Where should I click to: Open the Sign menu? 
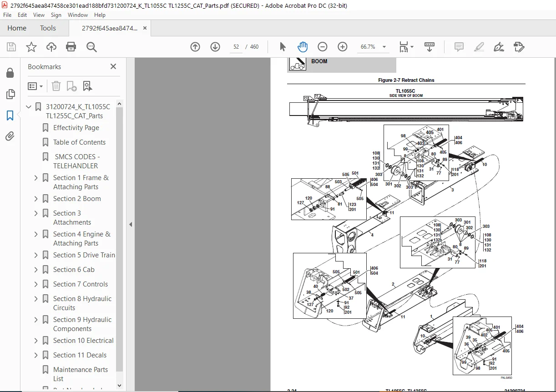56,15
